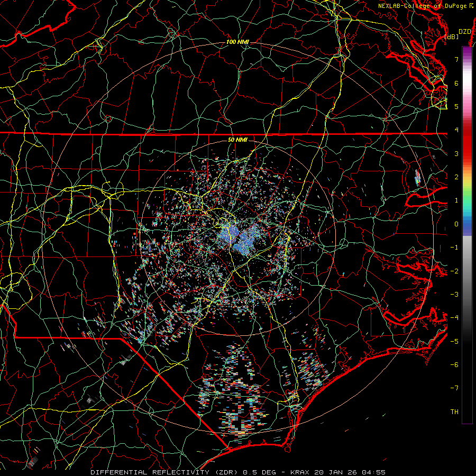This screenshot has width=476, height=476.
Task: Click the 1 value on the color scale
Action: pos(456,200)
